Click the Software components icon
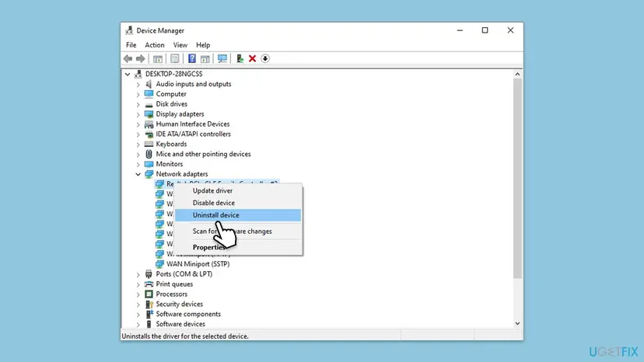 click(x=149, y=314)
